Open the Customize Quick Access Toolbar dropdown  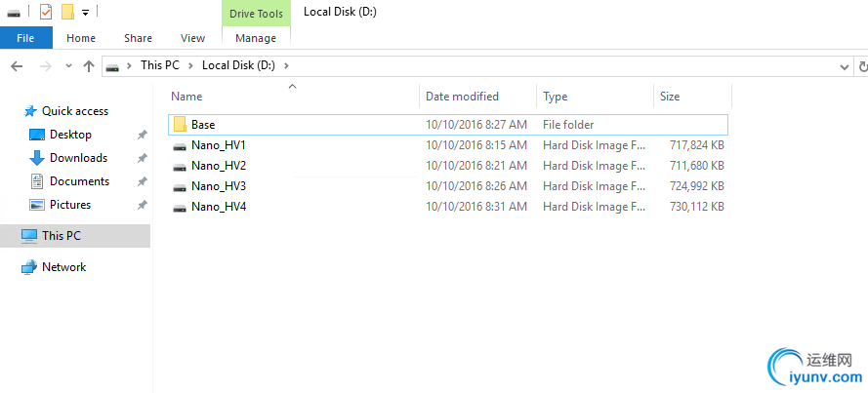(x=85, y=13)
